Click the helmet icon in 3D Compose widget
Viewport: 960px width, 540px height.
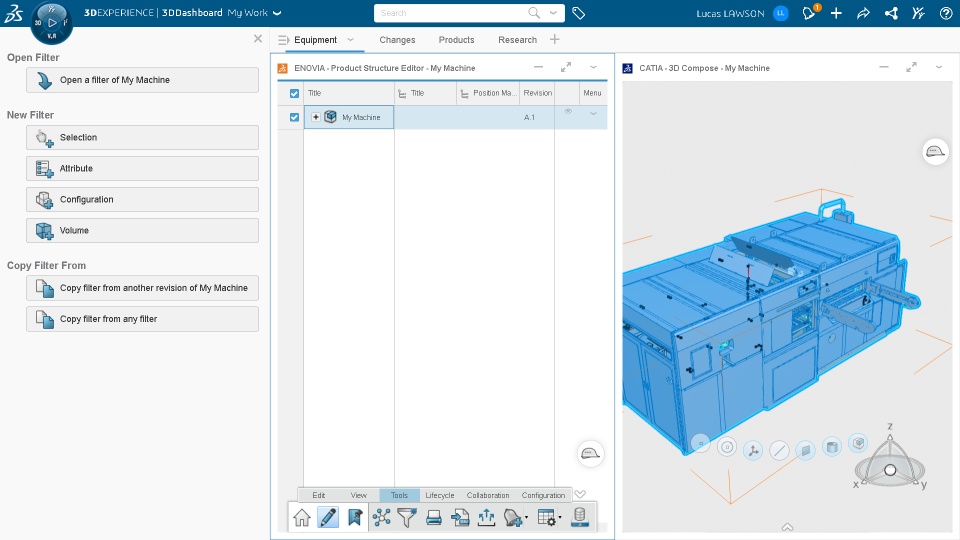coord(935,151)
